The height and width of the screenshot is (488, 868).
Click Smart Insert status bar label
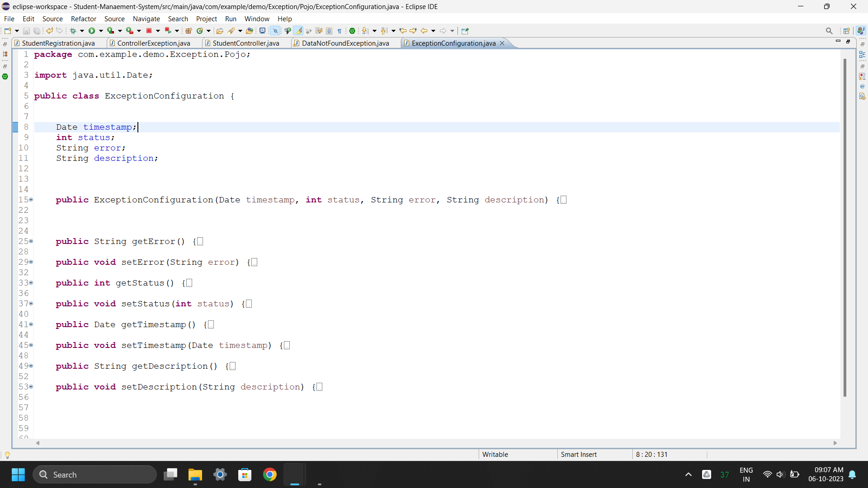[579, 455]
